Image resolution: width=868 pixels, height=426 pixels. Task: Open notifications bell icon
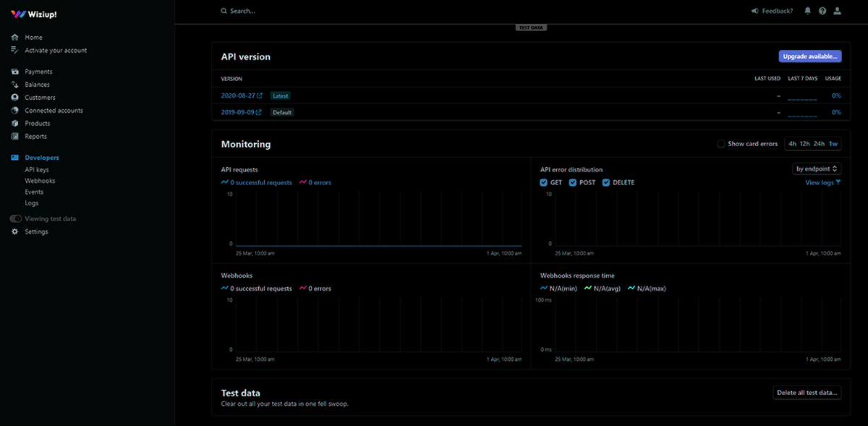[808, 11]
